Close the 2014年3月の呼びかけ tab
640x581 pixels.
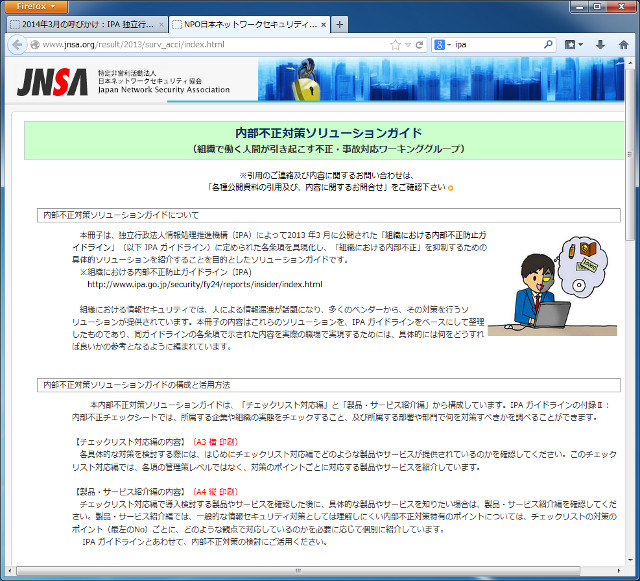pos(161,25)
